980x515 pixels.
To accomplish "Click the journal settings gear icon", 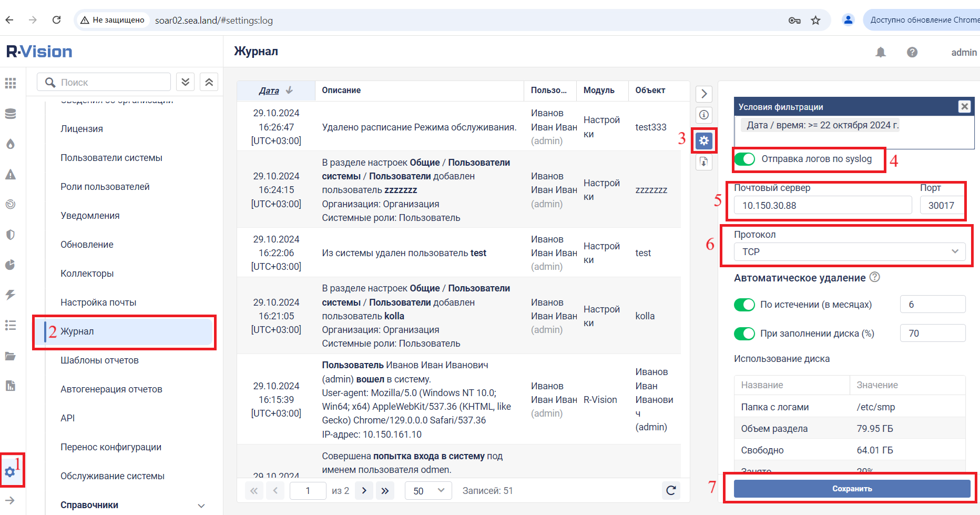I will coord(704,140).
